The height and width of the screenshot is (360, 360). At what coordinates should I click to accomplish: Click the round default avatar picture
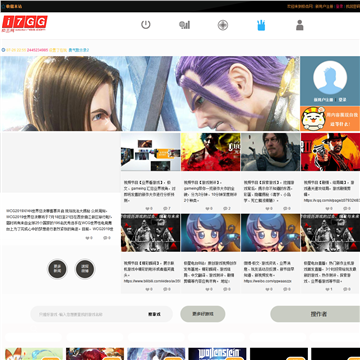tap(330, 77)
